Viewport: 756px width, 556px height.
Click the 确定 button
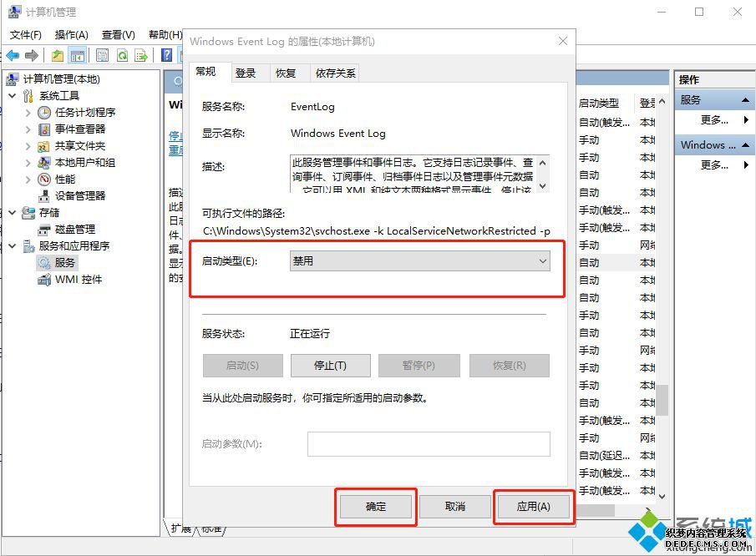click(x=376, y=507)
